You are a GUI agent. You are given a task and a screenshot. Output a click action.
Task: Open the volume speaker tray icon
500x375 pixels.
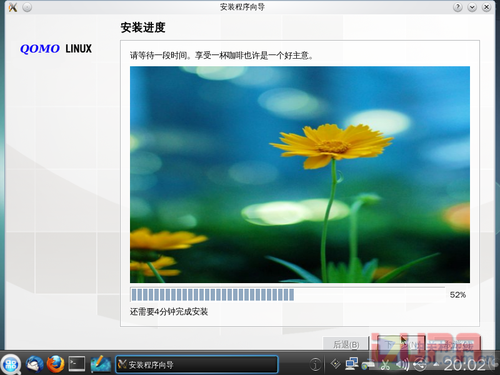[402, 365]
